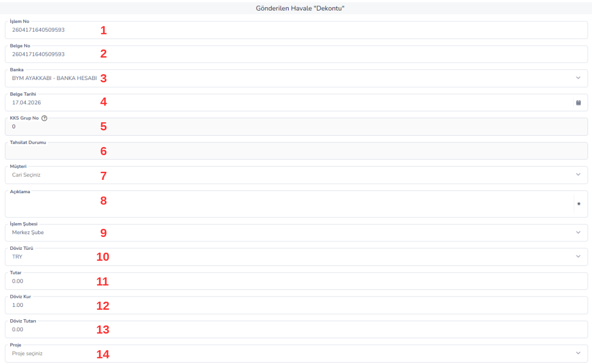The height and width of the screenshot is (364, 592).
Task: Expand the Proje seçiniz dropdown
Action: click(x=296, y=353)
